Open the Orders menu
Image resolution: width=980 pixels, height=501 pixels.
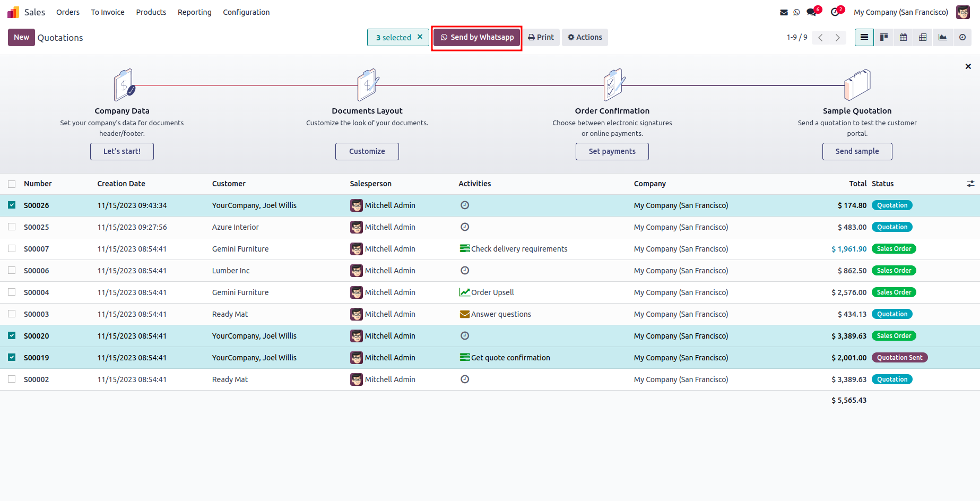tap(68, 12)
